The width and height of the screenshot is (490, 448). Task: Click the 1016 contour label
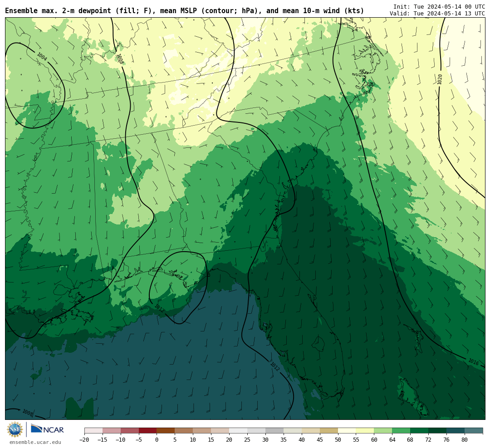473,362
